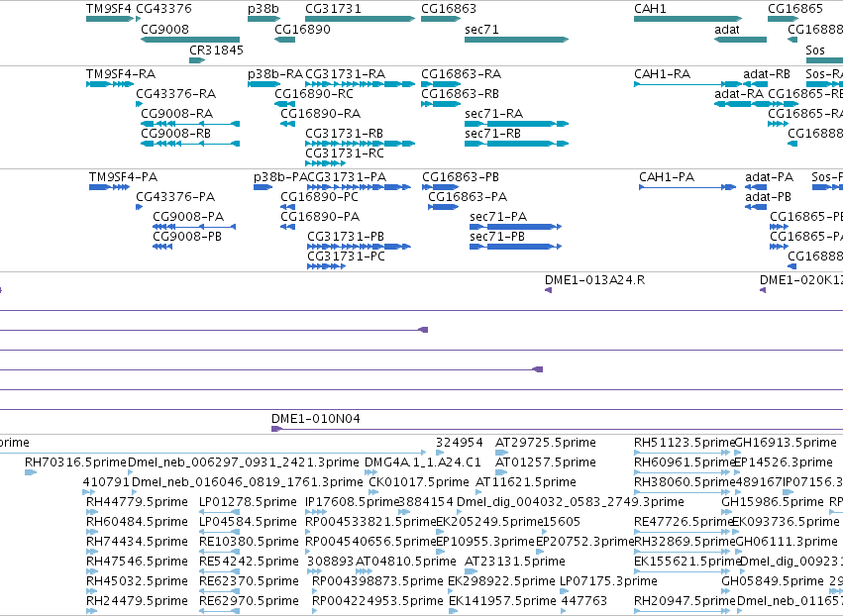Select the 'CG31731-PA' protein label

[x=347, y=177]
